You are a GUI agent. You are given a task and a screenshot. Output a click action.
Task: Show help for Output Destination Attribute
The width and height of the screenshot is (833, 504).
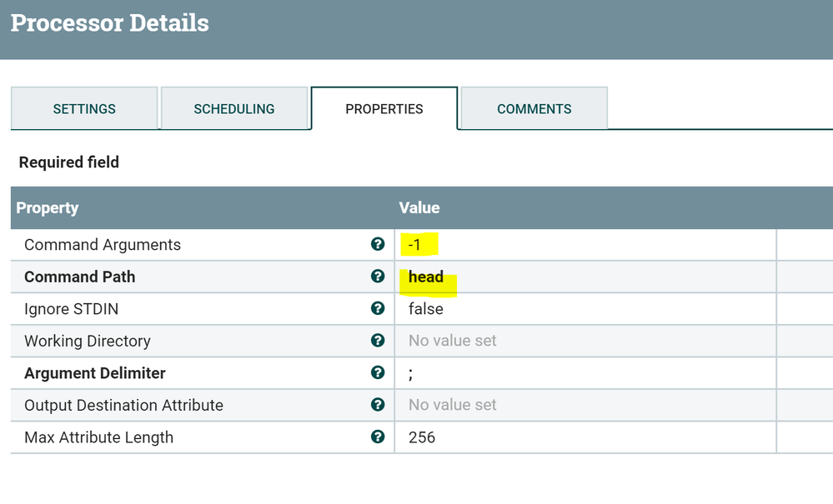click(378, 405)
